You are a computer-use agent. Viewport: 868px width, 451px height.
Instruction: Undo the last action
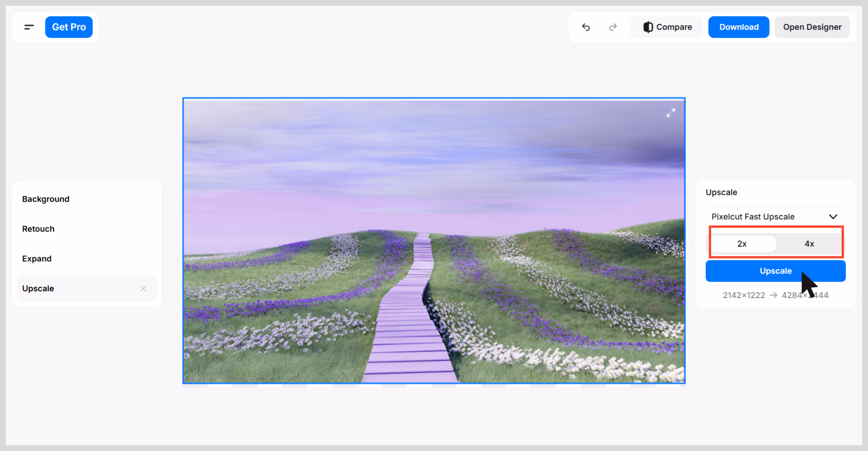(x=586, y=27)
